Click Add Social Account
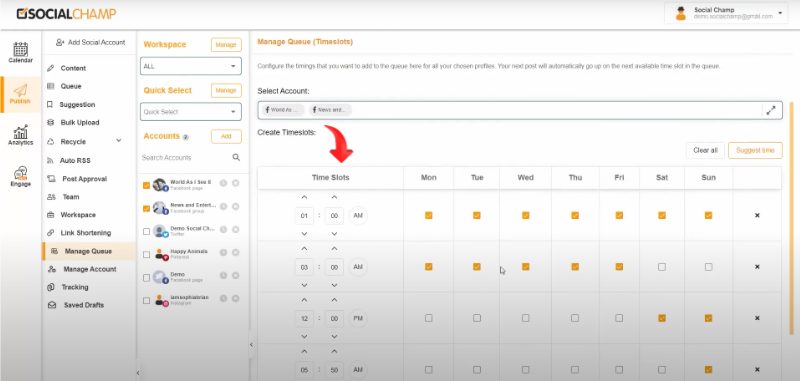 pos(91,42)
